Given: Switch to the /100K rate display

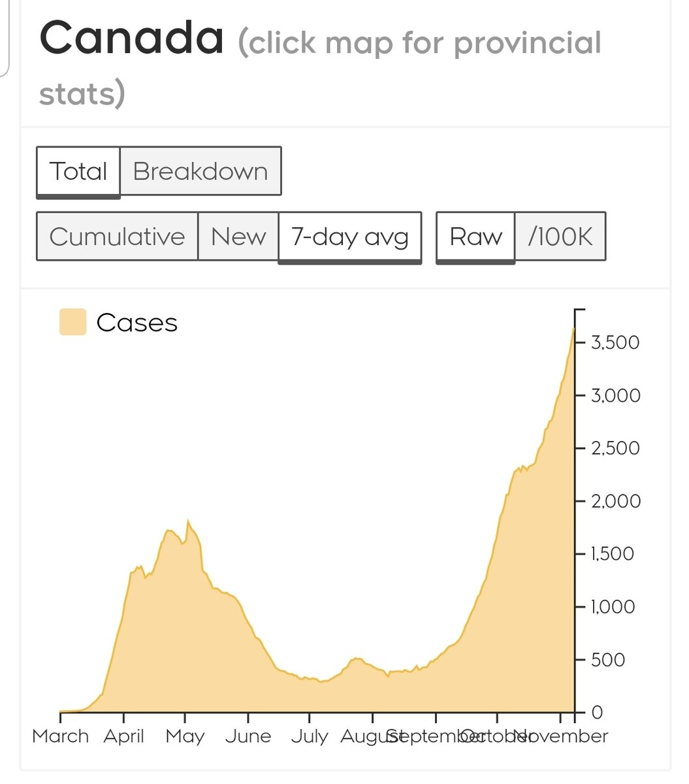Looking at the screenshot, I should [x=560, y=237].
